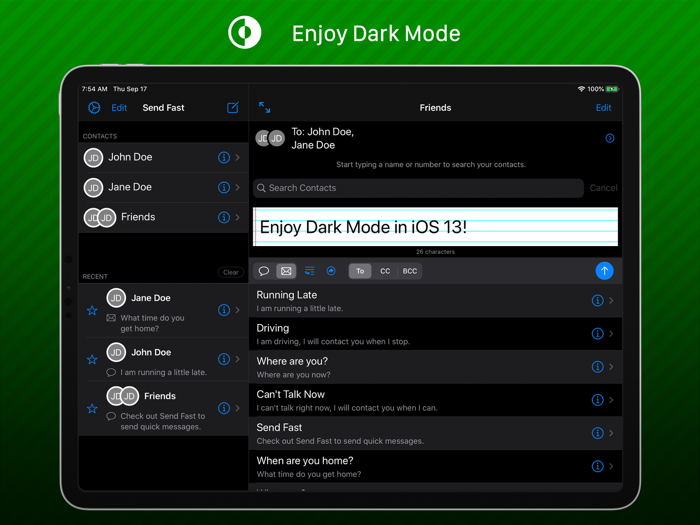Open info for Driving template

pyautogui.click(x=597, y=333)
